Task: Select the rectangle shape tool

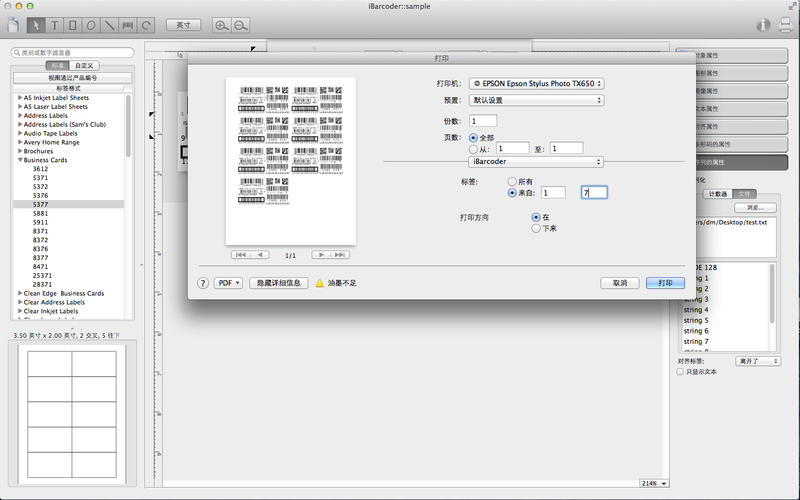Action: click(72, 24)
